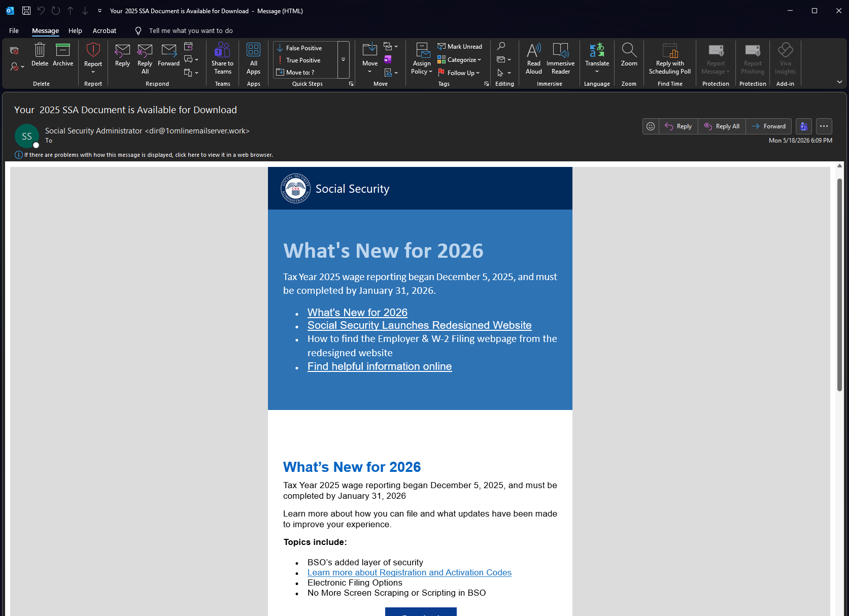Image resolution: width=849 pixels, height=616 pixels.
Task: Expand the Quick Steps gallery
Action: (344, 60)
